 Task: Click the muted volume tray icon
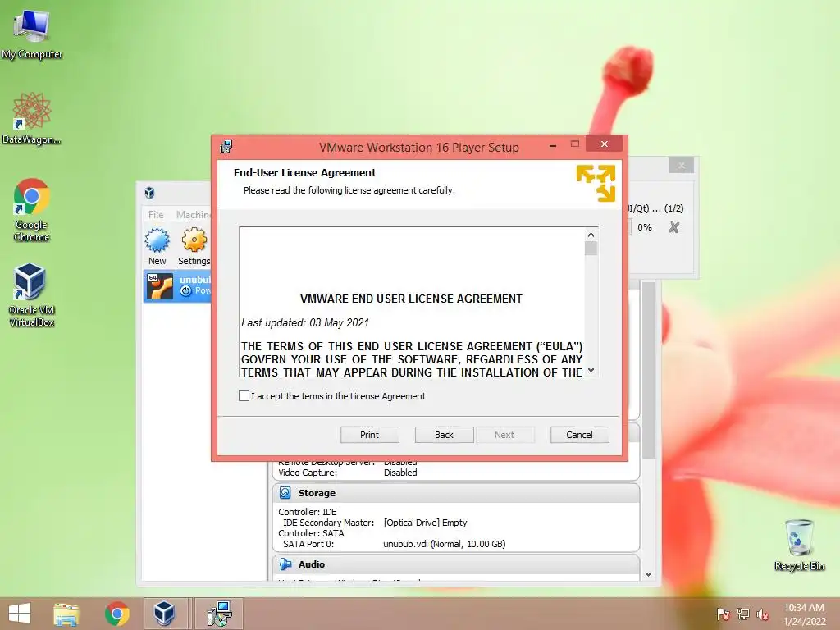(763, 614)
